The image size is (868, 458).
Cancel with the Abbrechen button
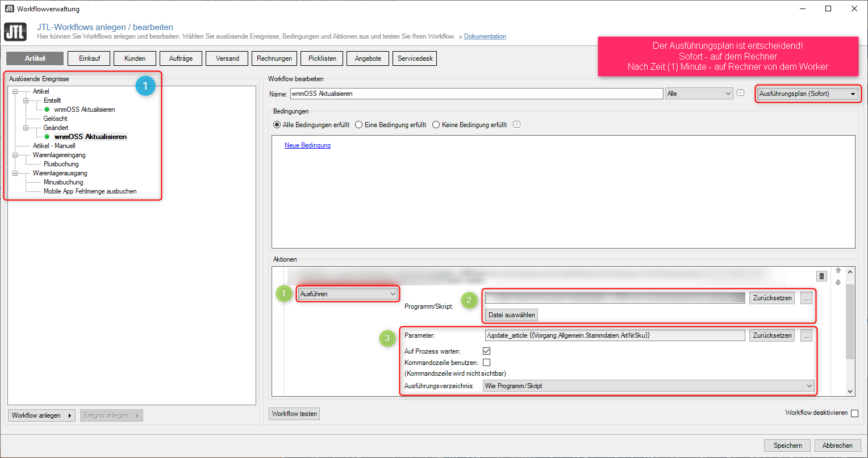[x=837, y=446]
